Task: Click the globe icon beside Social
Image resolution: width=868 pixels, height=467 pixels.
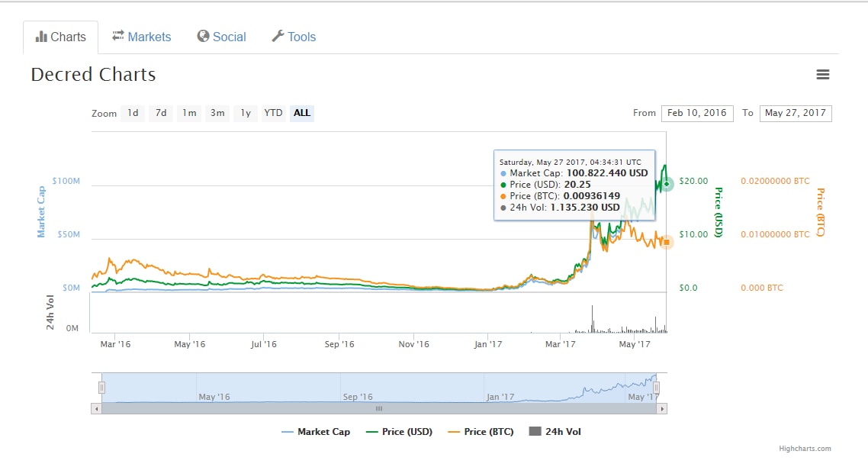Action: pos(203,36)
